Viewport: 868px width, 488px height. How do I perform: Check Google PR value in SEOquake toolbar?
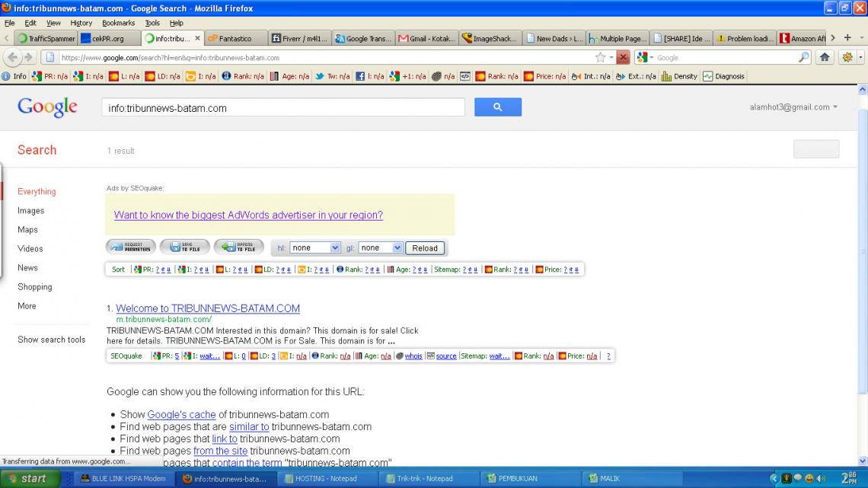pyautogui.click(x=49, y=76)
